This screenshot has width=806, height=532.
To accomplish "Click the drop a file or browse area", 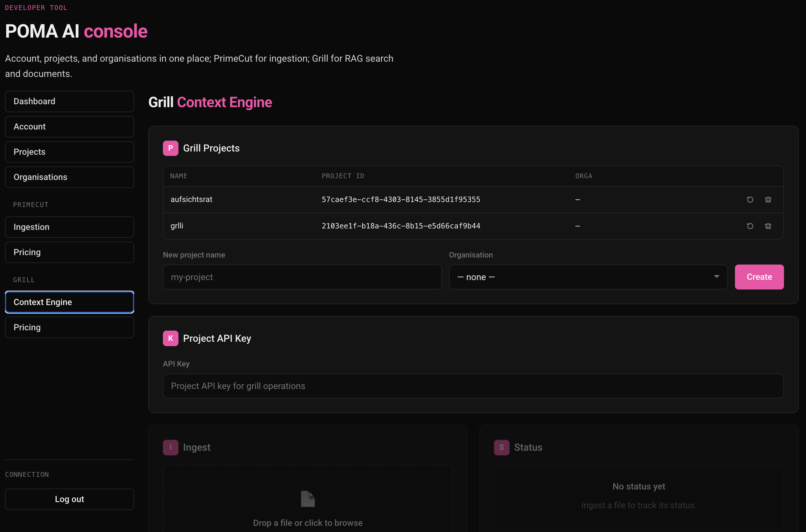I will (x=308, y=499).
